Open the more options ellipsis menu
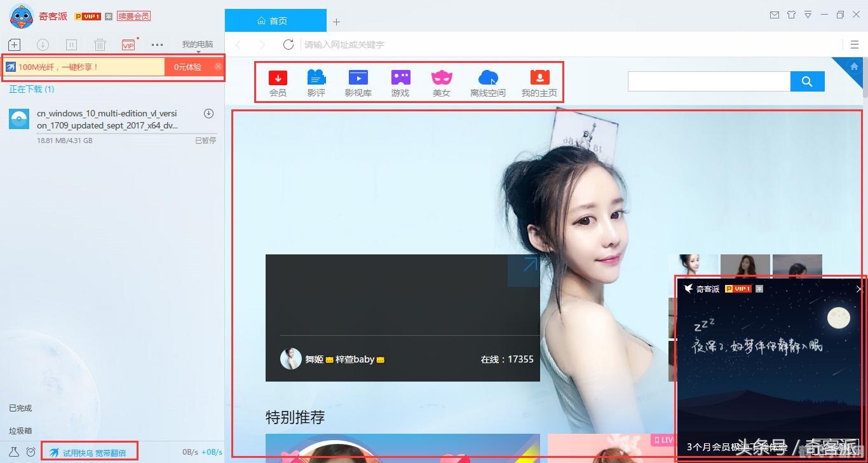Image resolution: width=868 pixels, height=463 pixels. (157, 45)
